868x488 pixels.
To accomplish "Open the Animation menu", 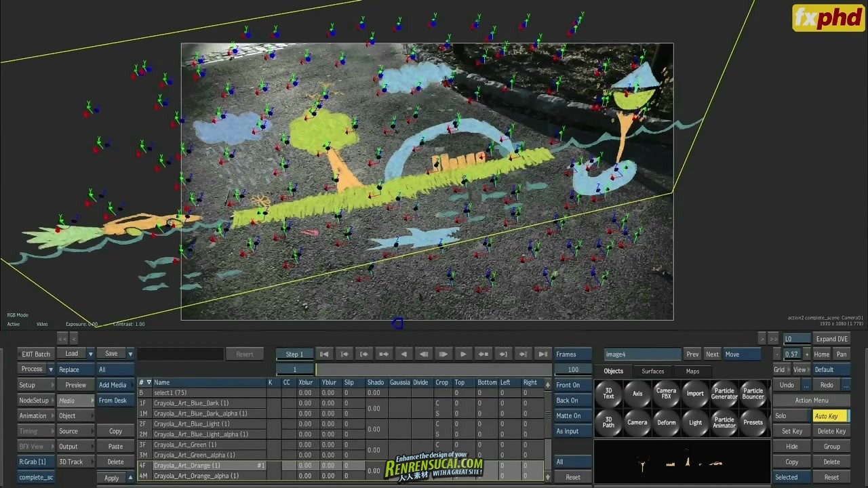I will click(36, 416).
